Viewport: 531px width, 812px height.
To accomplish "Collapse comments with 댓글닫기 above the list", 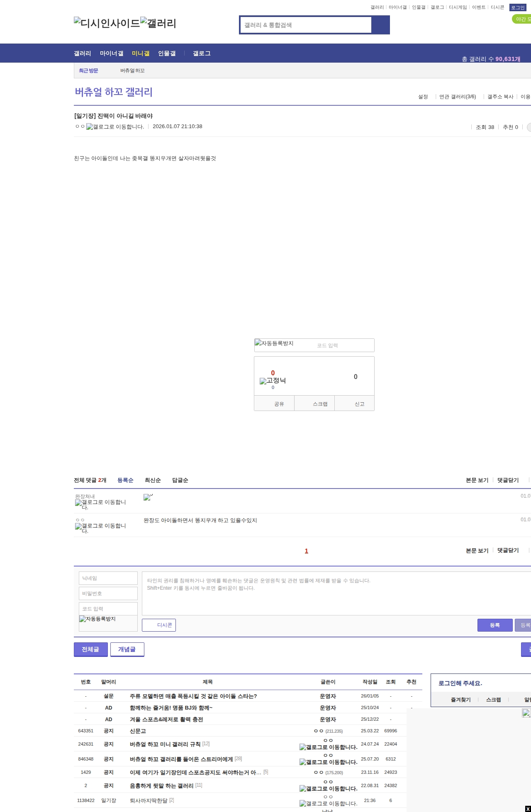I will pyautogui.click(x=508, y=480).
